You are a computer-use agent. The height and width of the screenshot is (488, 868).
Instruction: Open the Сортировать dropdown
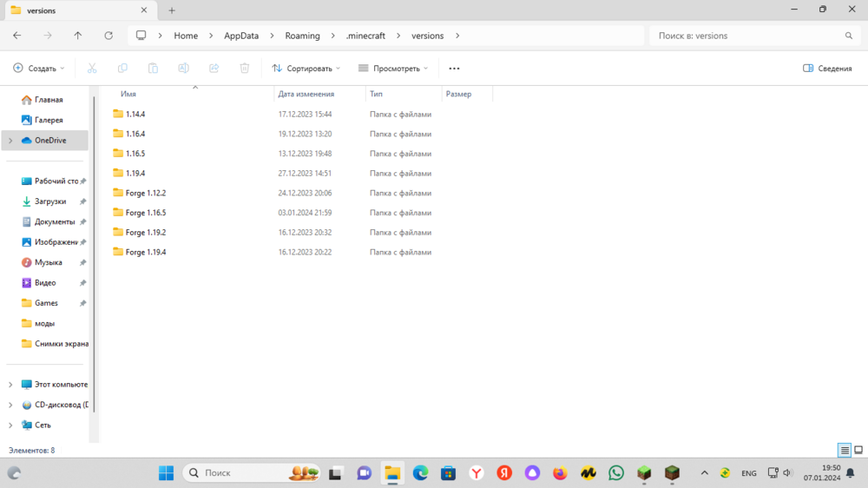pyautogui.click(x=306, y=68)
